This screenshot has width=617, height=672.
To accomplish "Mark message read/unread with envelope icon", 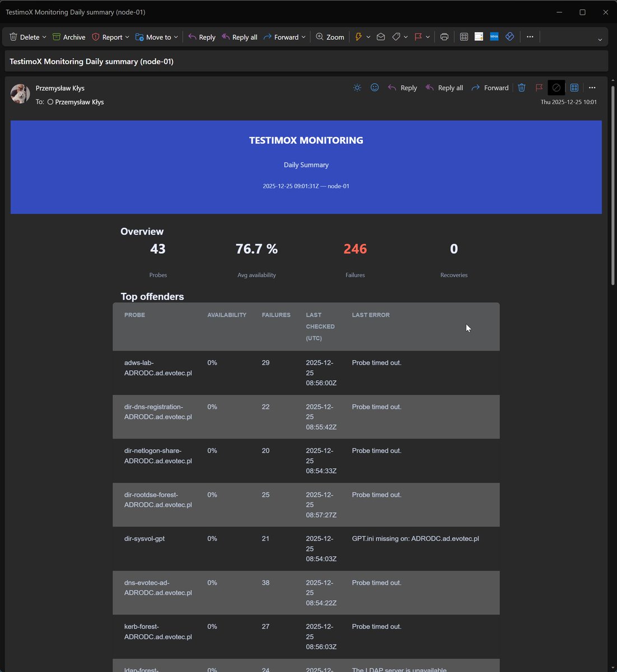I will (x=381, y=37).
